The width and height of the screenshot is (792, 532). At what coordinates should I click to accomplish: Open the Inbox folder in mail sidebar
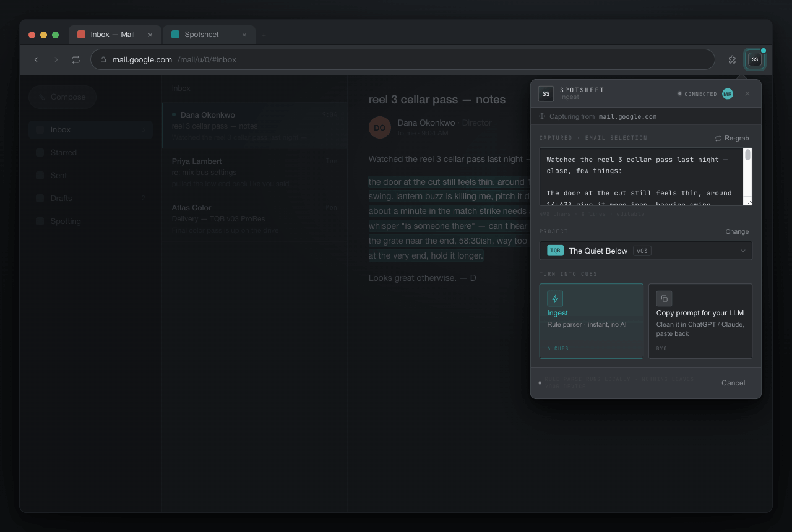tap(90, 129)
